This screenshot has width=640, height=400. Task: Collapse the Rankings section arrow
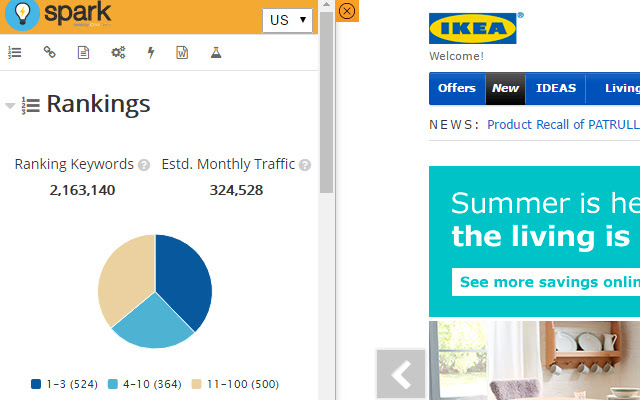pyautogui.click(x=10, y=105)
